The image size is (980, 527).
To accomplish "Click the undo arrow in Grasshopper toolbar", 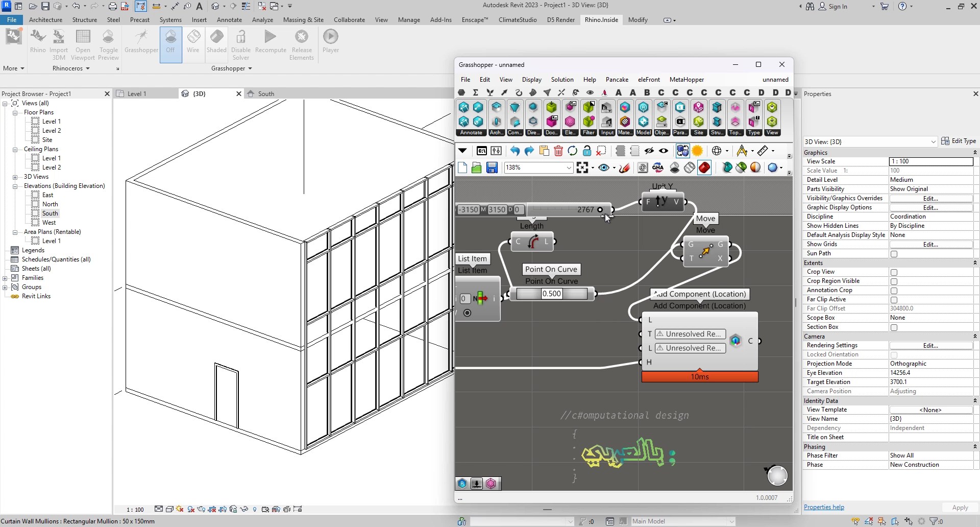I will tap(514, 151).
